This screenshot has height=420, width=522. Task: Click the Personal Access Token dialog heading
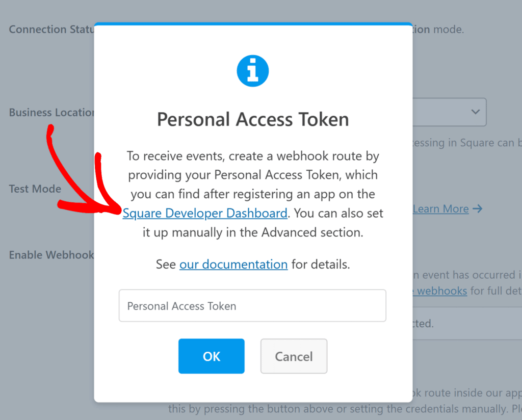[253, 119]
